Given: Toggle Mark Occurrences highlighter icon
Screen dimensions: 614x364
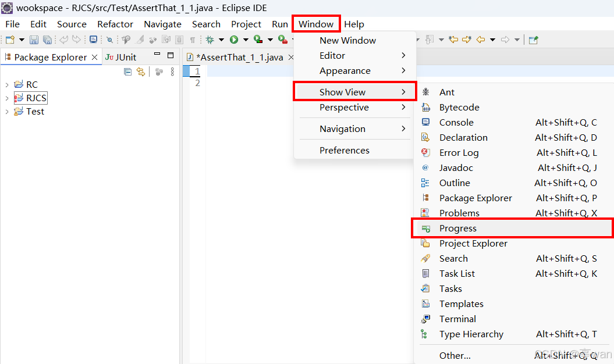Looking at the screenshot, I should tap(140, 40).
